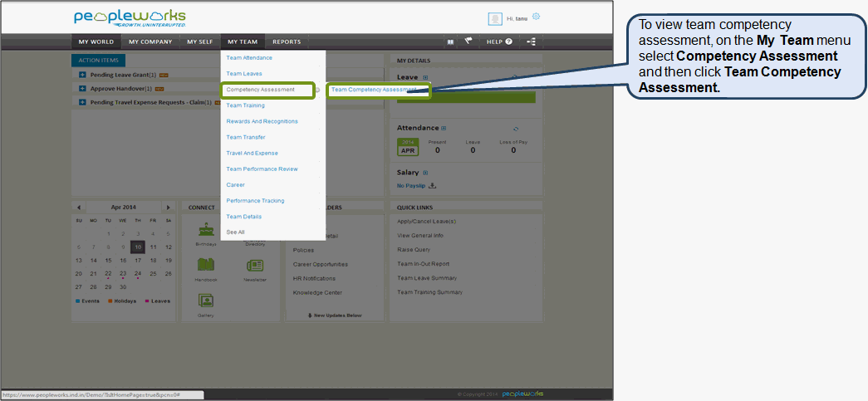Click the Present count value

(x=437, y=150)
